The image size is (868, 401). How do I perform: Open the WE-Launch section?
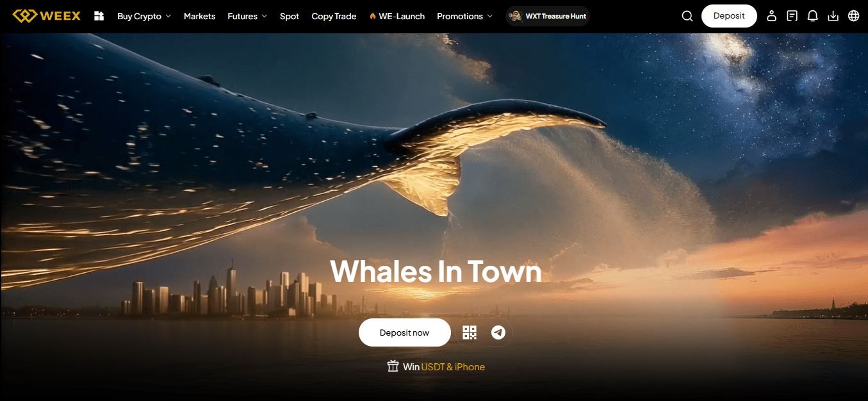[x=397, y=16]
